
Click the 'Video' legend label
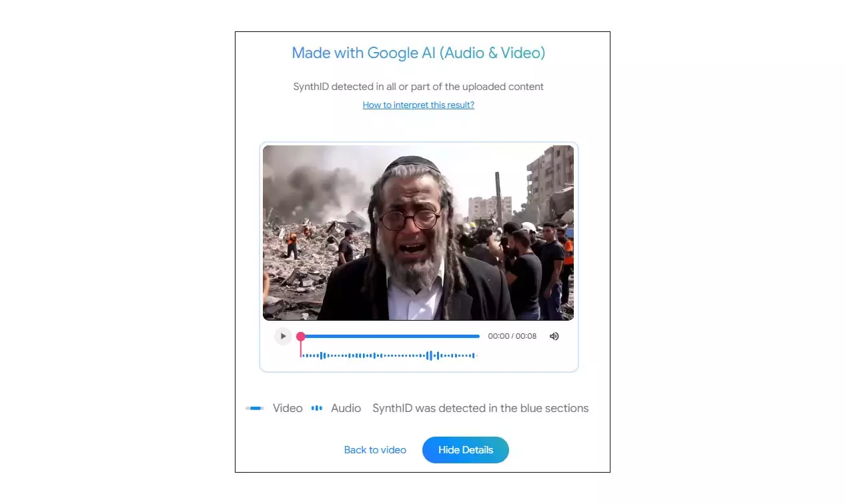(x=288, y=408)
